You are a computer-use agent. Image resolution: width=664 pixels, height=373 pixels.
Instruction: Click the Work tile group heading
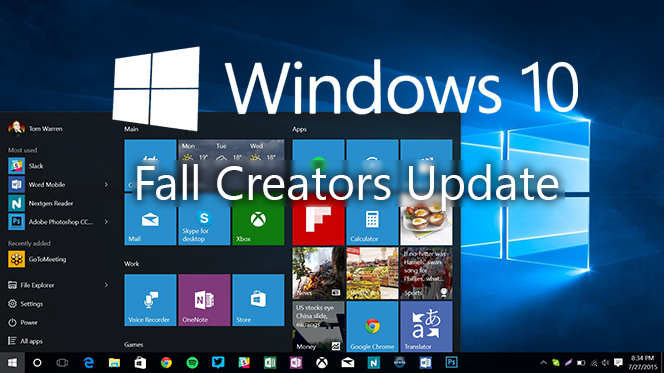[x=132, y=264]
